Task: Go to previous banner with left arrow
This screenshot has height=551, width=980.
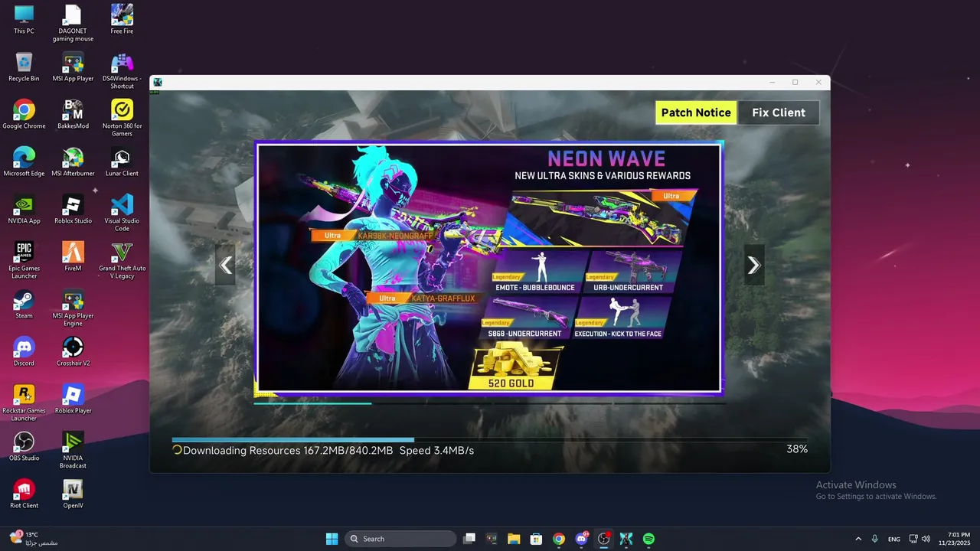Action: click(x=225, y=265)
